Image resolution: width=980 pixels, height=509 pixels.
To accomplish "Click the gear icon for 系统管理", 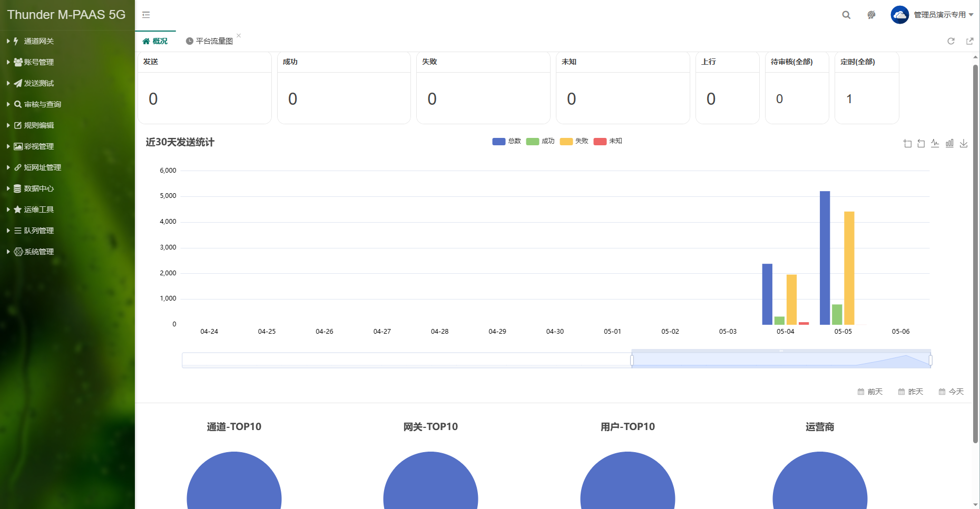I will [18, 252].
